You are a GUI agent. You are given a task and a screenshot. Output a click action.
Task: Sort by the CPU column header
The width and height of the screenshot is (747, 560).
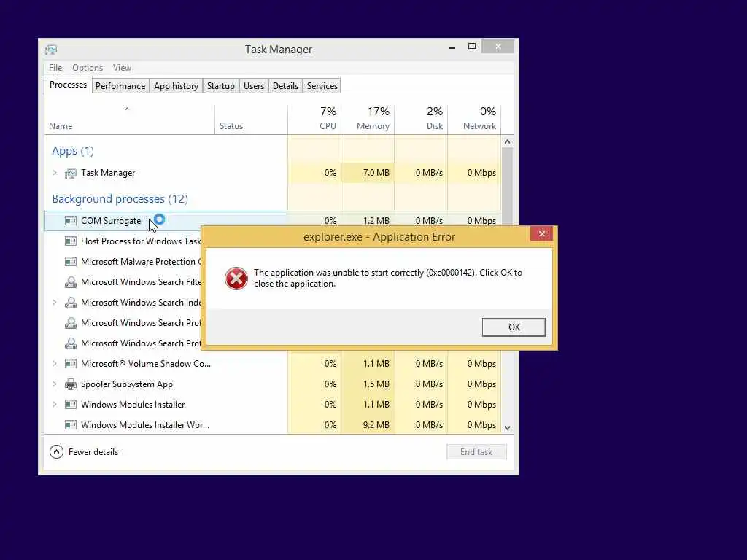pyautogui.click(x=314, y=120)
